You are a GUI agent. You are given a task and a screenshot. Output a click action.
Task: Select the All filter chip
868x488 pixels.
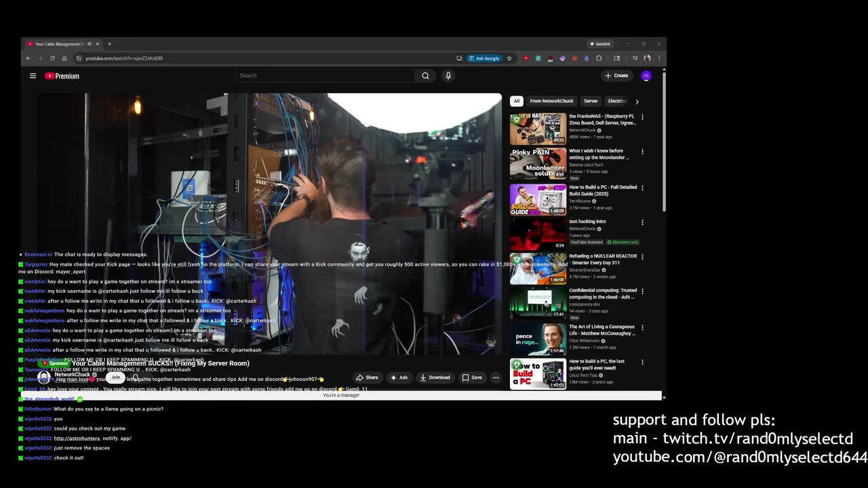[x=516, y=101]
